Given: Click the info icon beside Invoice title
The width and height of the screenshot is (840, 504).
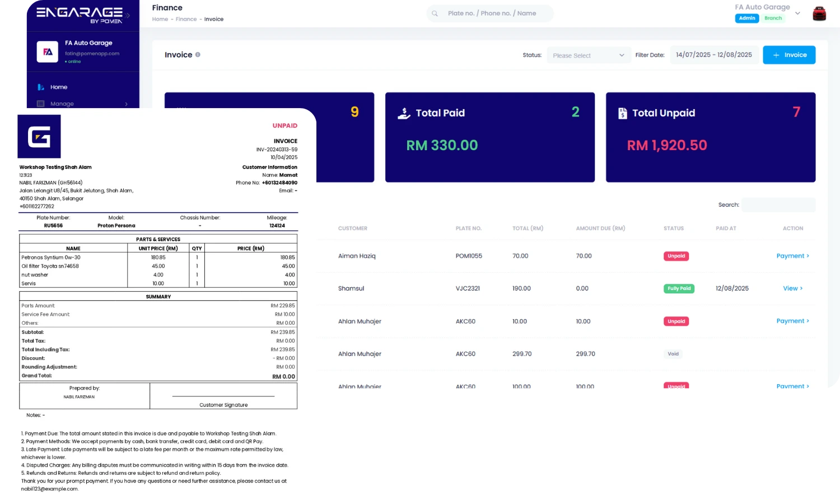Looking at the screenshot, I should [198, 55].
